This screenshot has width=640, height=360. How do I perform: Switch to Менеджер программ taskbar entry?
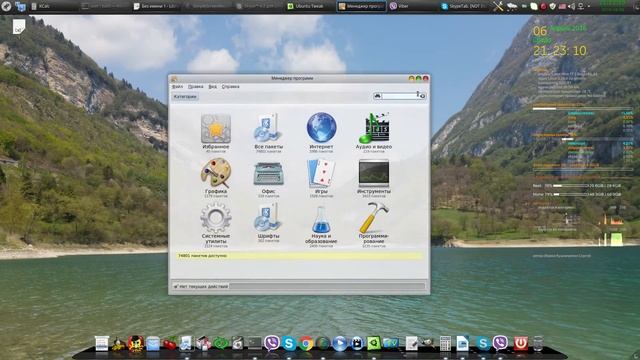pyautogui.click(x=361, y=6)
